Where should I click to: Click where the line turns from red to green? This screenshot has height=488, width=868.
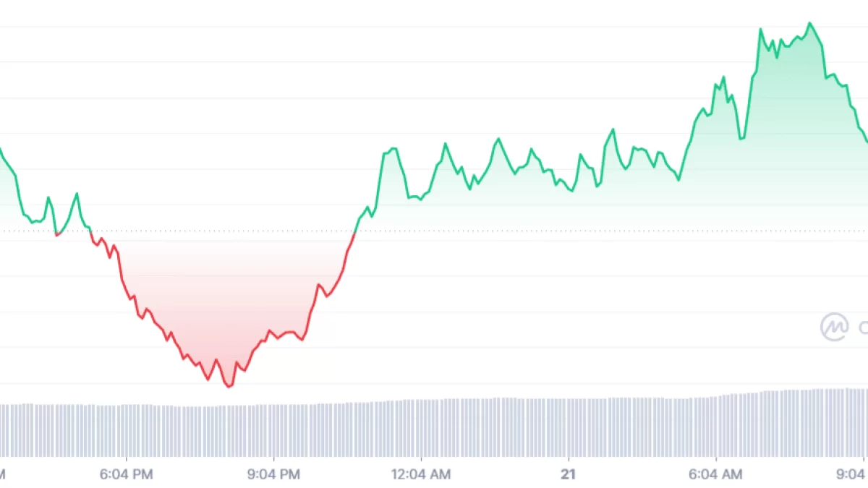pyautogui.click(x=354, y=231)
